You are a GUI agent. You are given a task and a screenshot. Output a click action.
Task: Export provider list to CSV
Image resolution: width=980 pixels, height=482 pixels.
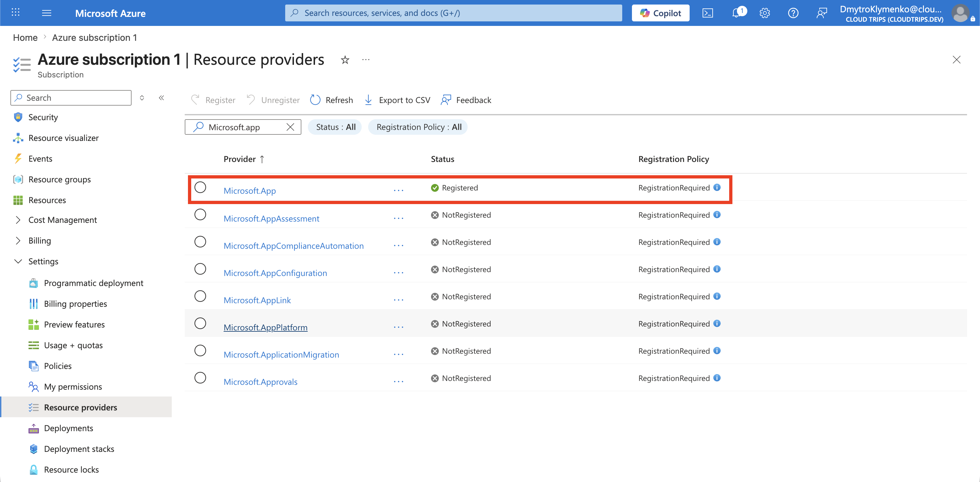pyautogui.click(x=397, y=100)
